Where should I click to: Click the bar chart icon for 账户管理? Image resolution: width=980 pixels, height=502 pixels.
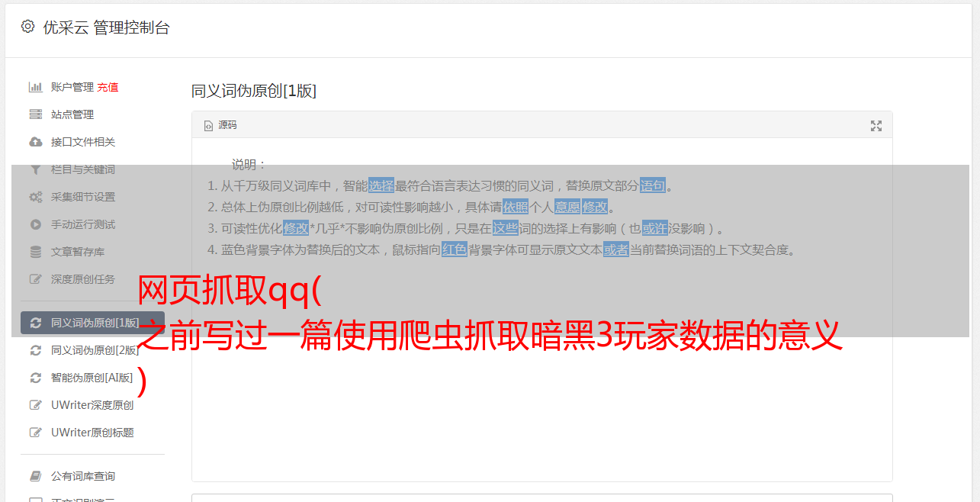coord(35,87)
